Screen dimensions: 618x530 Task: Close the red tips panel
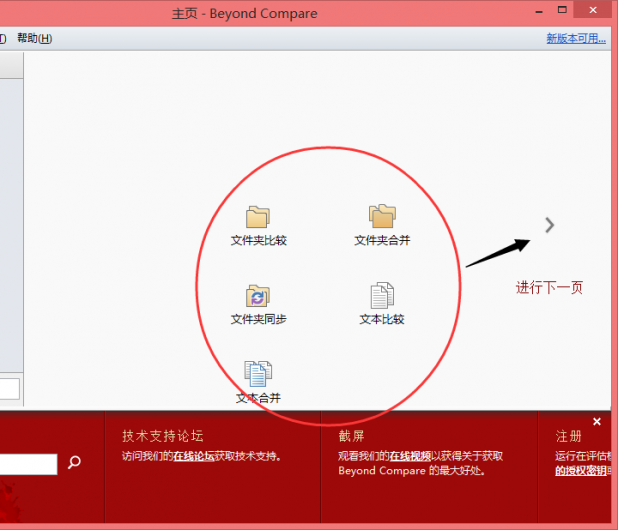point(597,422)
